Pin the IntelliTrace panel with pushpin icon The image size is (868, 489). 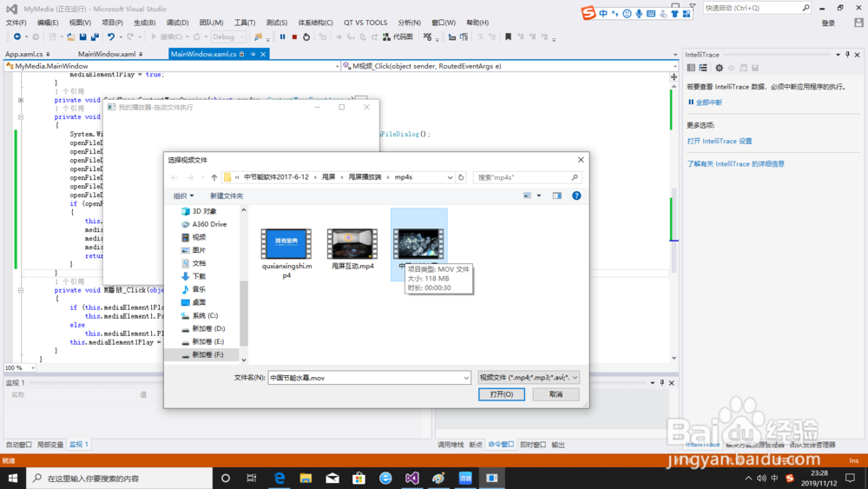click(x=847, y=54)
